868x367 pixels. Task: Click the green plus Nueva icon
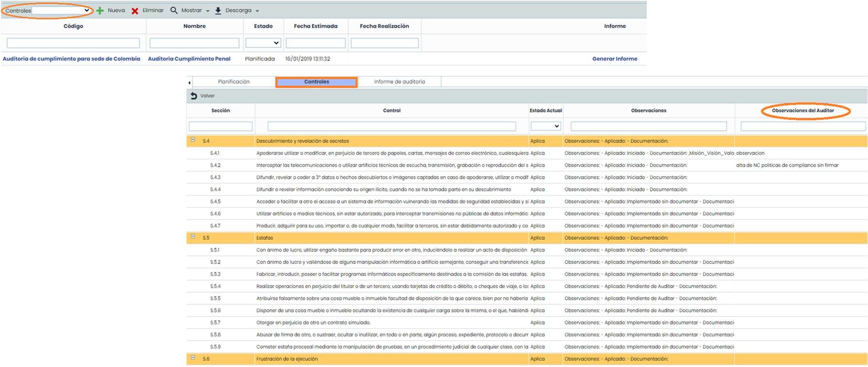100,10
